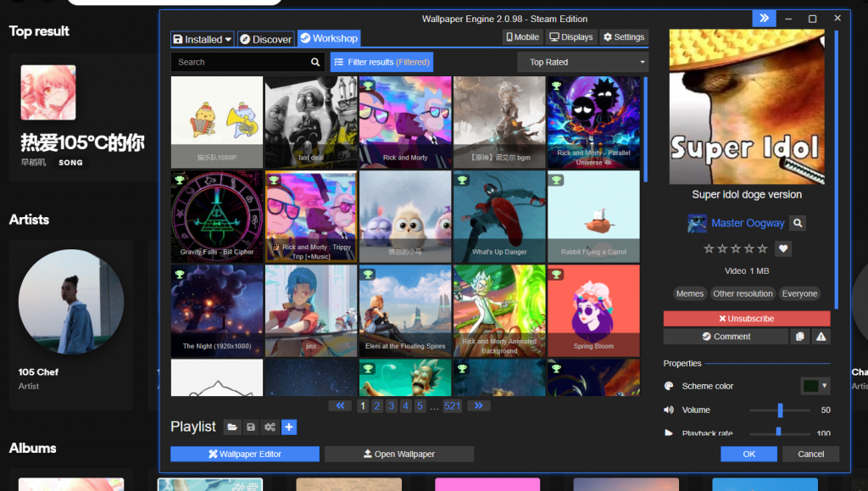The width and height of the screenshot is (868, 491).
Task: Click the Volume speaker icon
Action: (x=669, y=410)
